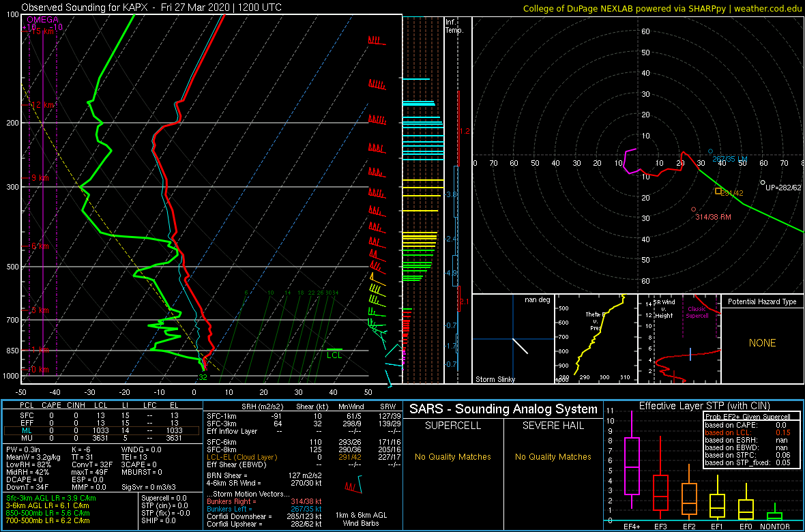Click the orange 'LCL-EL (Cloud Layer)' row

tap(304, 457)
